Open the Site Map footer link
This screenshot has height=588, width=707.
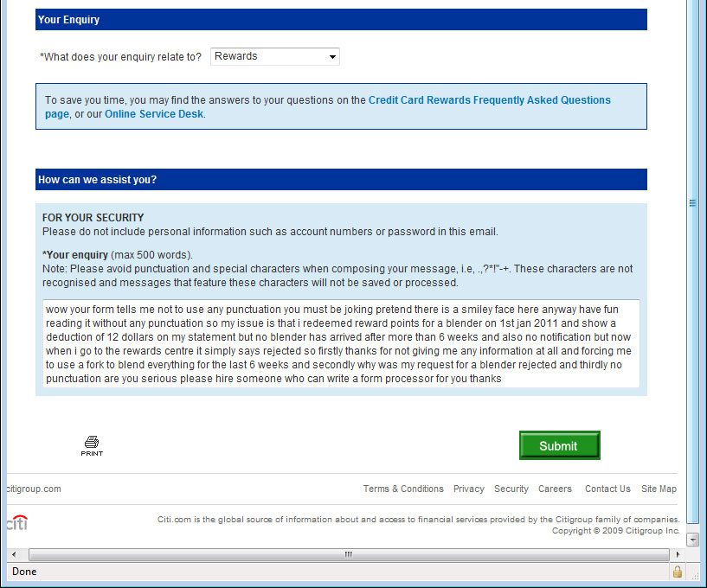pos(659,489)
